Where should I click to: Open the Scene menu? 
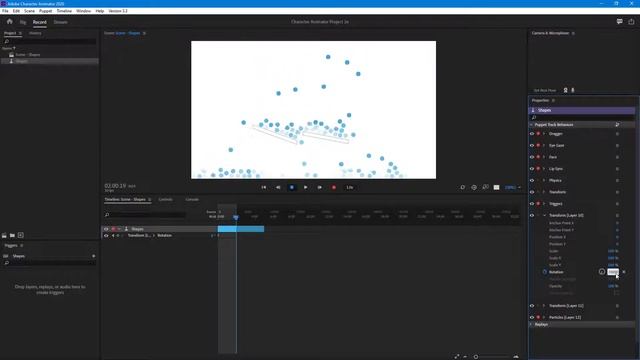pyautogui.click(x=29, y=11)
